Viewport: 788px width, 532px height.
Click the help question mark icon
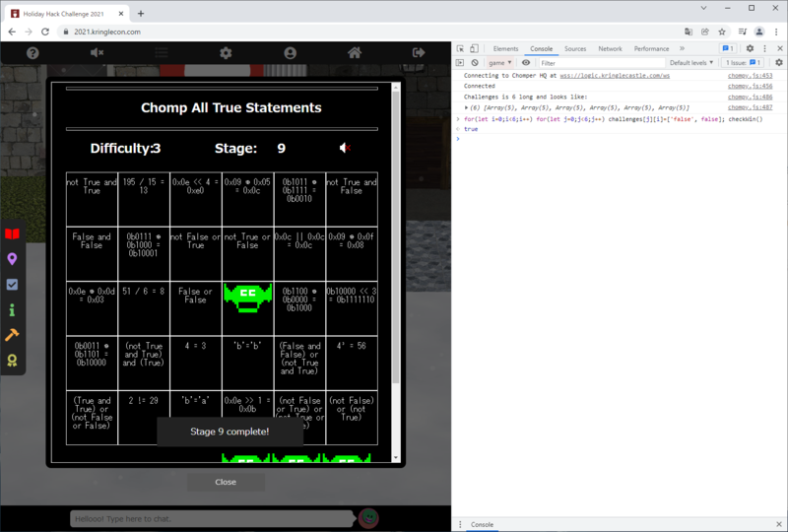(x=33, y=53)
